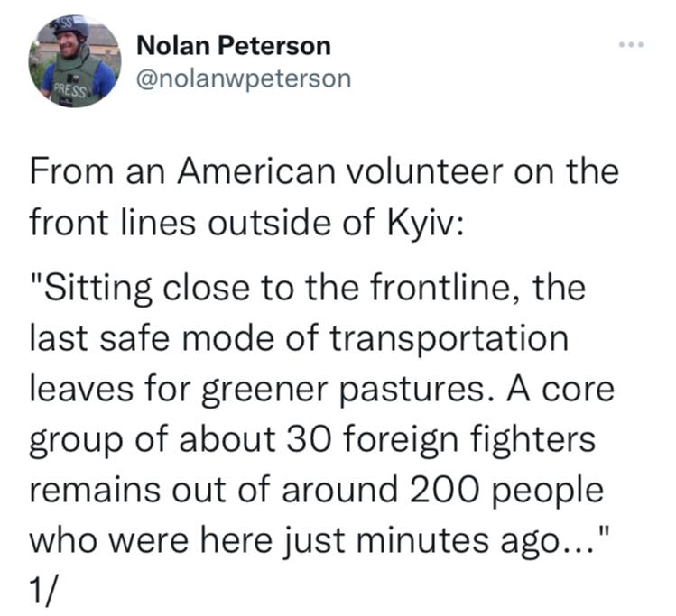
Task: Click the helmet in the profile avatar
Action: [x=70, y=27]
